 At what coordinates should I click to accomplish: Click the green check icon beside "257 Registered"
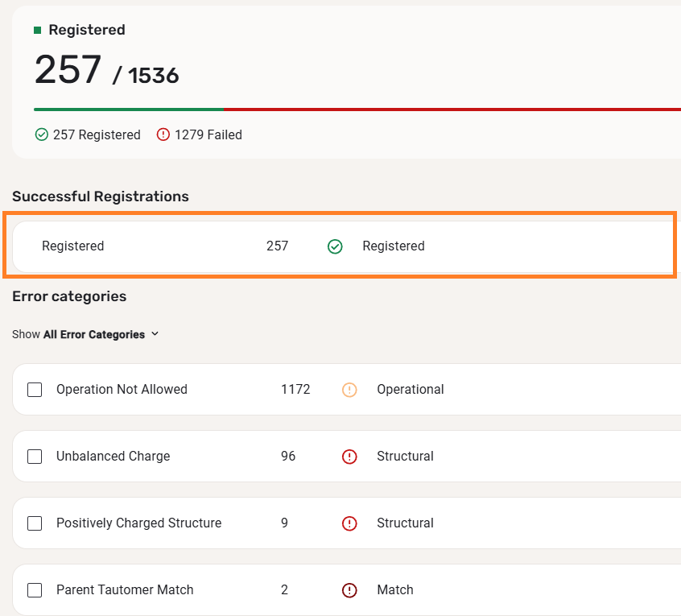(x=42, y=135)
